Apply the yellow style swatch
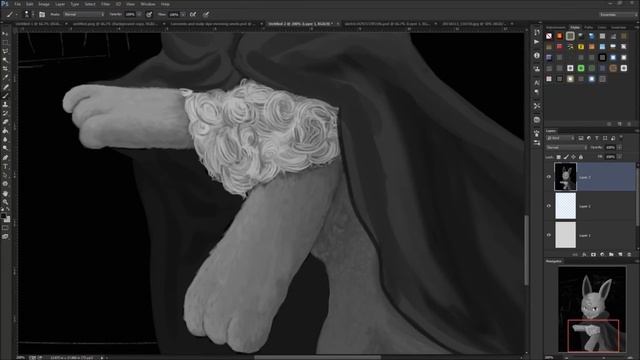Screen dimensions: 640x360 pos(581,47)
